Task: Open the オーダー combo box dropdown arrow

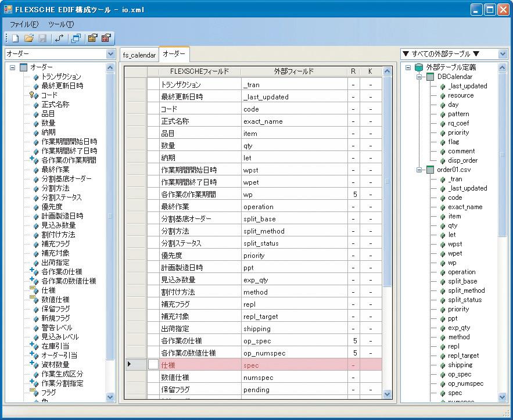Action: [x=110, y=54]
